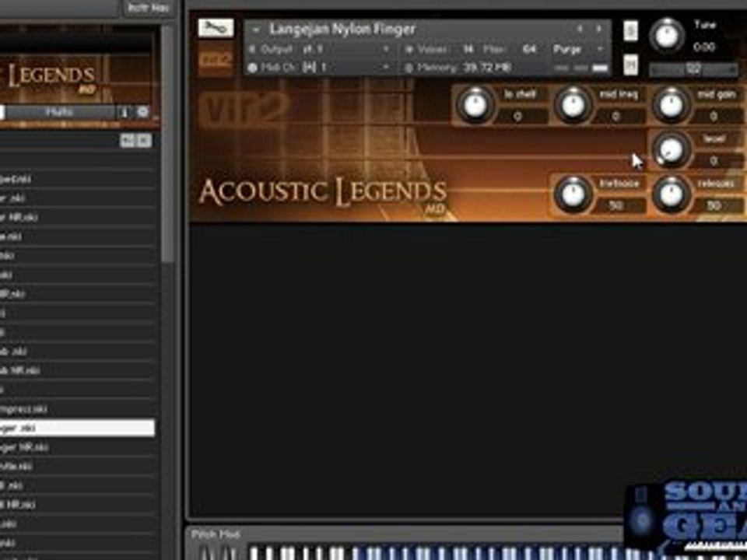The width and height of the screenshot is (747, 560).
Task: Click the right small icon above the file list
Action: click(x=145, y=141)
